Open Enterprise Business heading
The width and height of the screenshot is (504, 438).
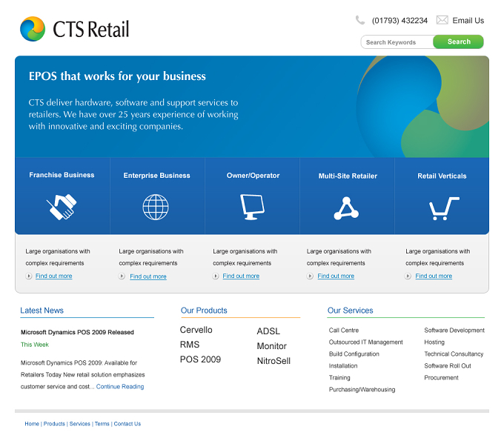157,176
